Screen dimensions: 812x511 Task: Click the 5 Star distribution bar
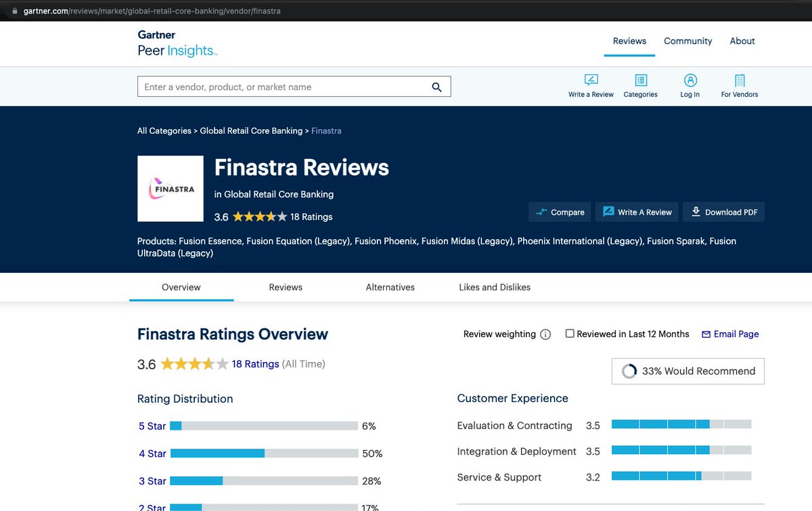point(264,426)
